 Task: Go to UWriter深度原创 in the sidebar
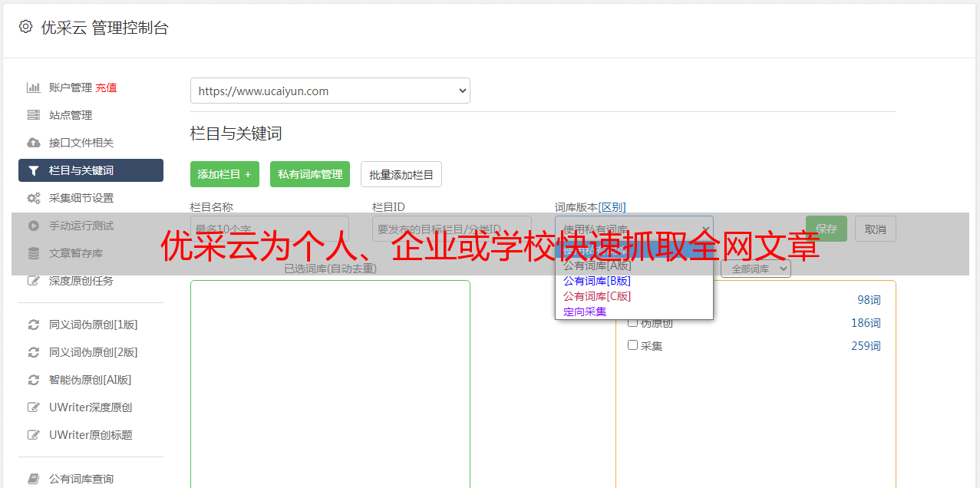coord(91,407)
